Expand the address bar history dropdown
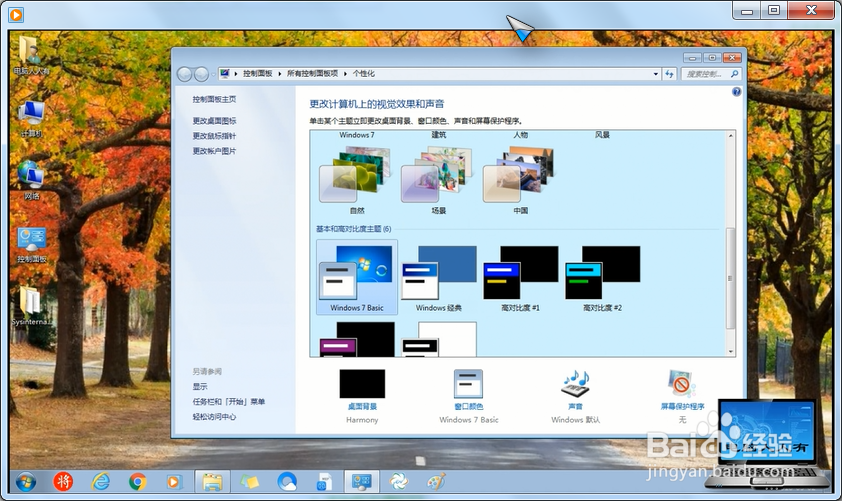Image resolution: width=842 pixels, height=501 pixels. pos(656,74)
